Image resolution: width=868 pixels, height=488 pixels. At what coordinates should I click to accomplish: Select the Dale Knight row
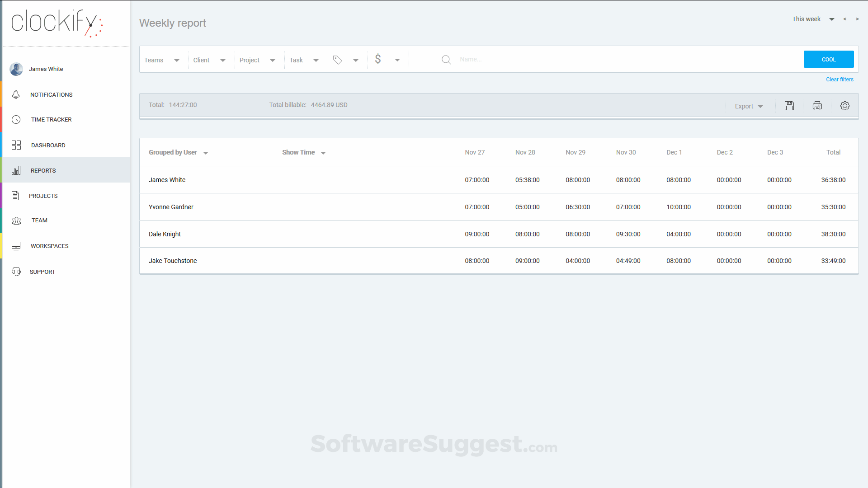165,234
